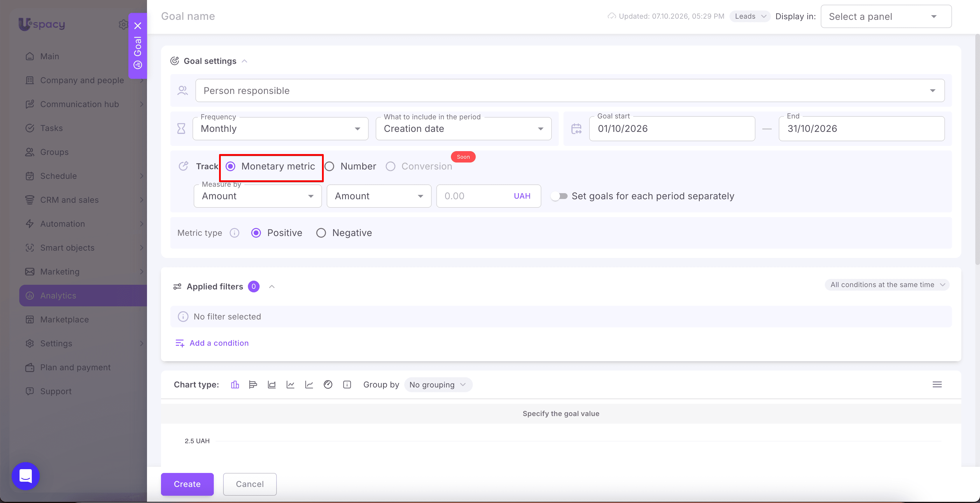Viewport: 980px width, 503px height.
Task: Collapse the Goal settings section
Action: click(245, 61)
